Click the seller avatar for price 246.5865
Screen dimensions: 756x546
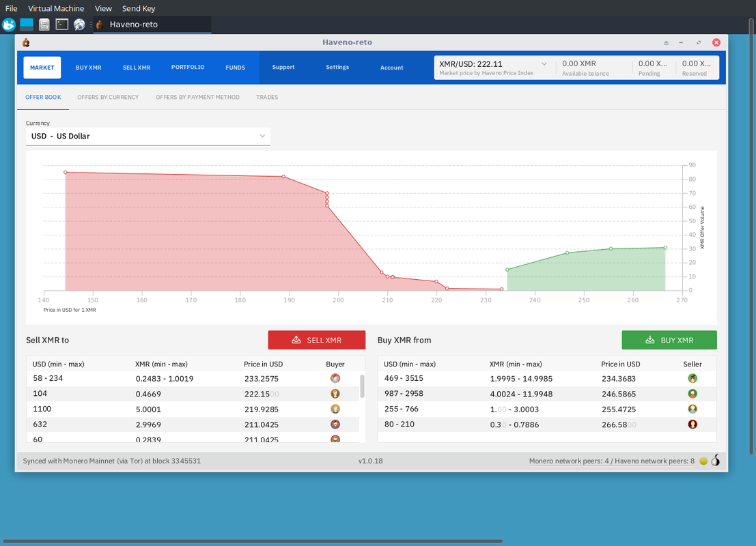[x=692, y=394]
